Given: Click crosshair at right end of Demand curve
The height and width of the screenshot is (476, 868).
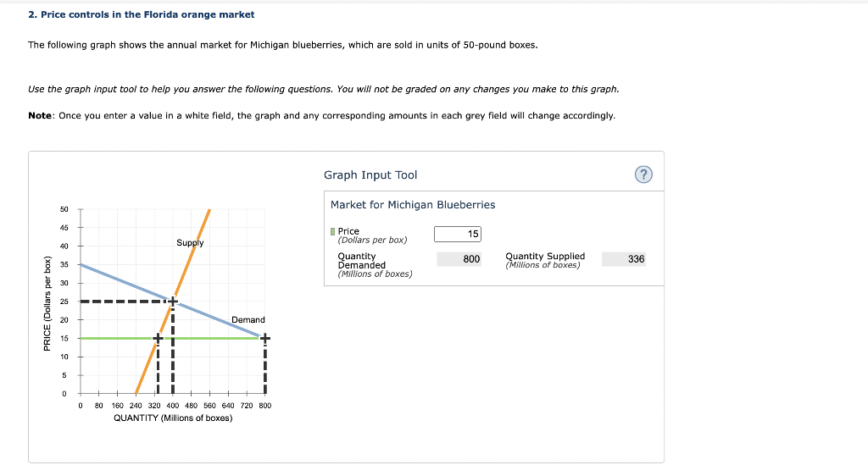Looking at the screenshot, I should pos(265,338).
